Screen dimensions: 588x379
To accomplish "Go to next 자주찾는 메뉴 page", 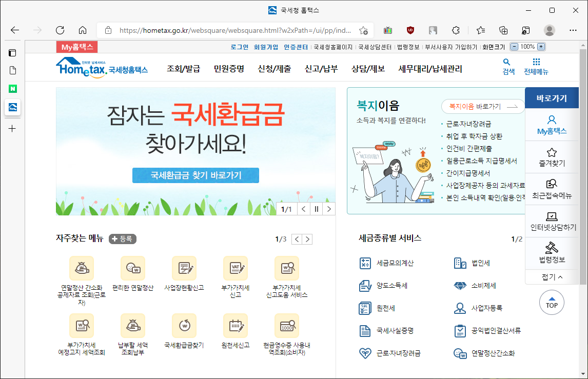I will 307,239.
